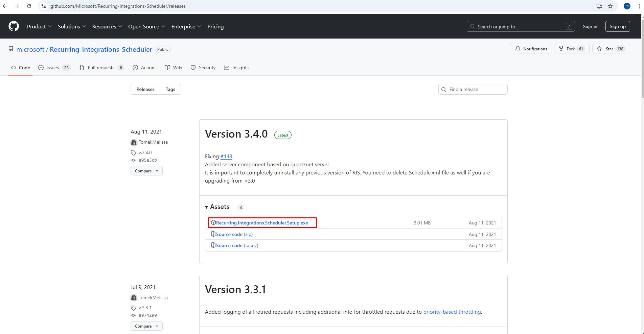Screen dimensions: 644x334
Task: Open the Version 3.3.1 release title
Action: point(235,289)
